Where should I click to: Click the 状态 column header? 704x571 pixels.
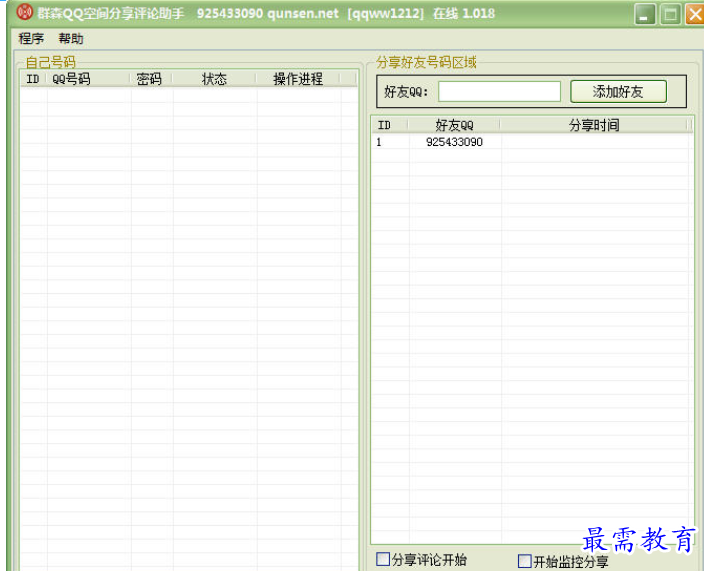pyautogui.click(x=215, y=79)
